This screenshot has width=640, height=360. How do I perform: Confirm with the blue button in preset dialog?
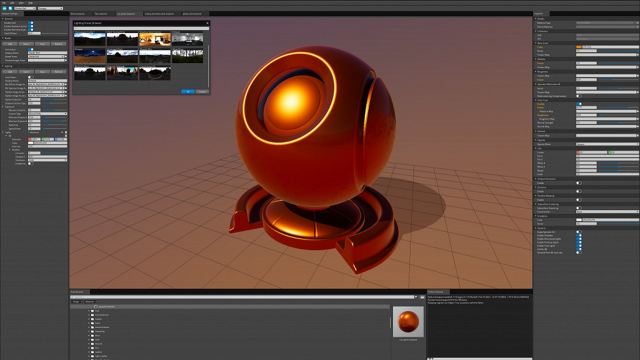(187, 91)
